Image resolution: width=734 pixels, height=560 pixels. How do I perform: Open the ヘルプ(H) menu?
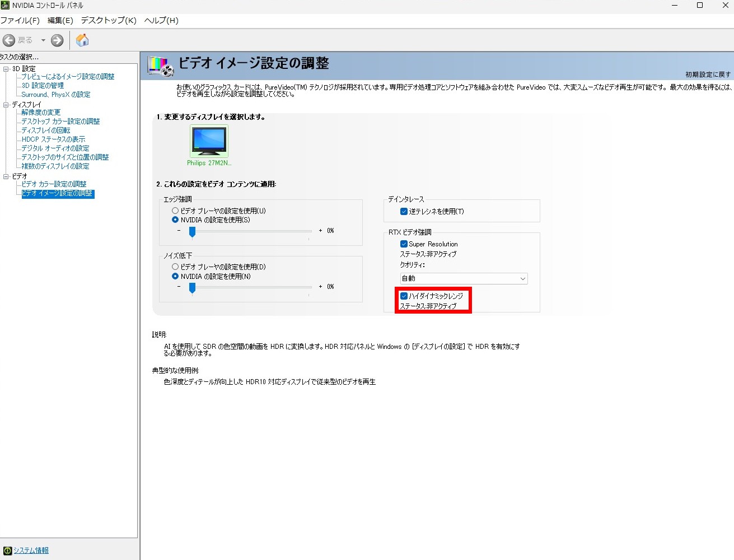161,20
